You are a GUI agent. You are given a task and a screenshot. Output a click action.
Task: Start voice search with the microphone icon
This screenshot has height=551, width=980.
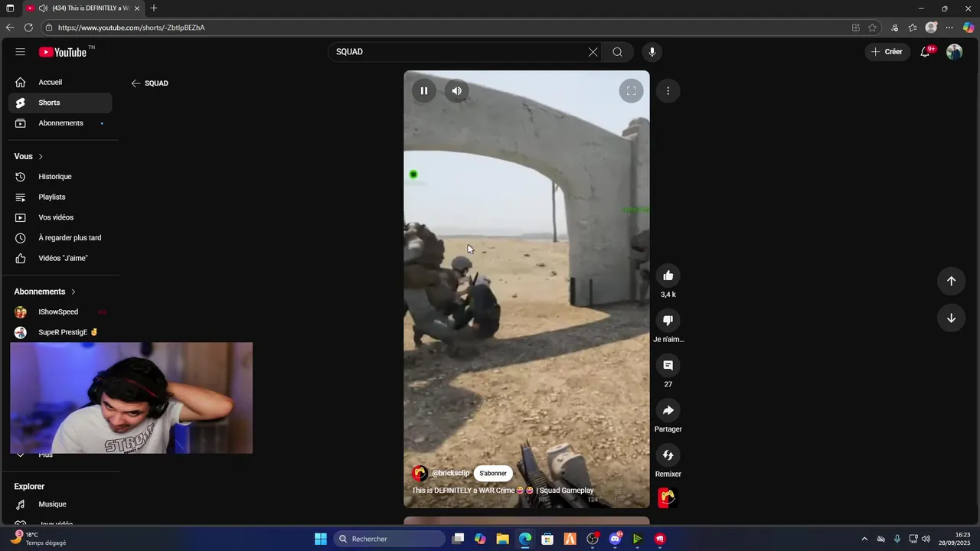[x=652, y=52]
